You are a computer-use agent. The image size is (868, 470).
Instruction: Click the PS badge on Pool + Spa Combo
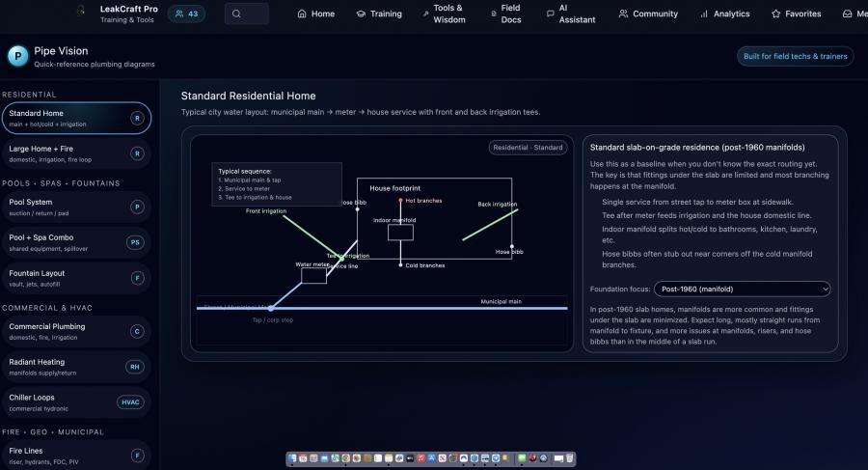click(x=137, y=242)
